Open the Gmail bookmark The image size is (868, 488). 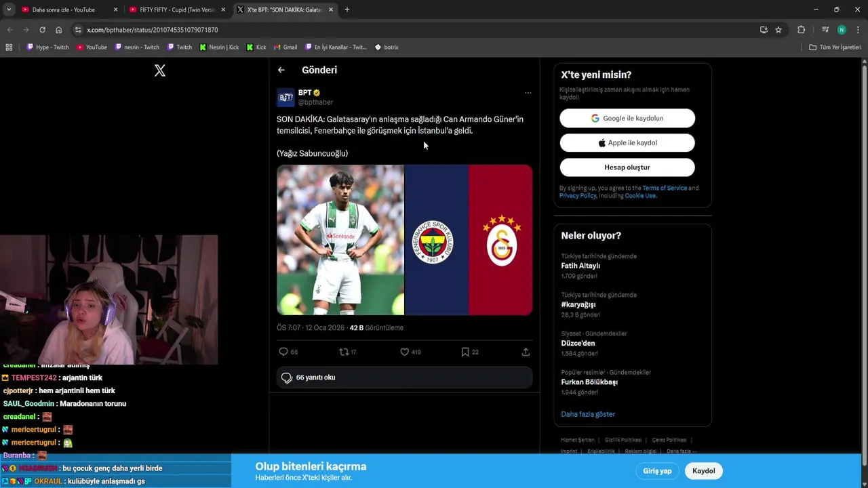[x=285, y=47]
